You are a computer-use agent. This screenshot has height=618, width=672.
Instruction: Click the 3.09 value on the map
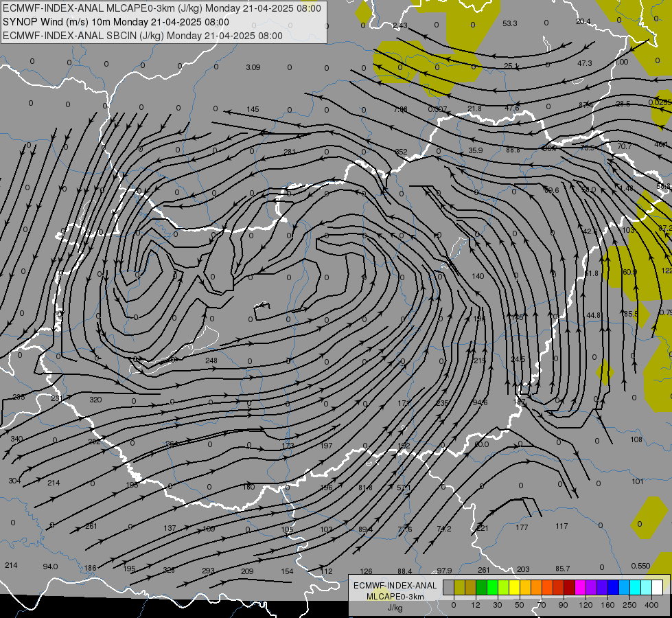[x=253, y=67]
